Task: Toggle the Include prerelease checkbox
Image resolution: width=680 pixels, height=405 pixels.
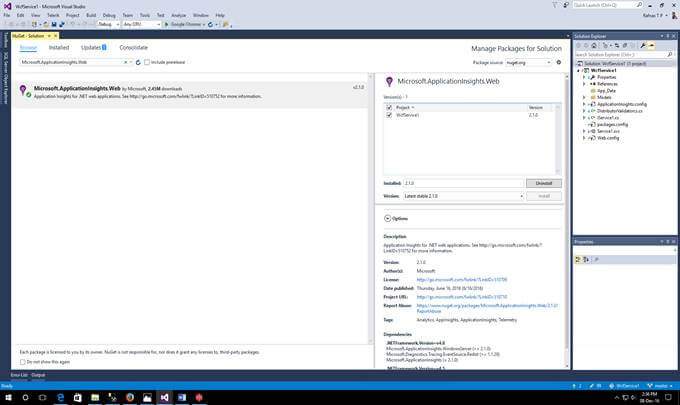Action: point(147,62)
